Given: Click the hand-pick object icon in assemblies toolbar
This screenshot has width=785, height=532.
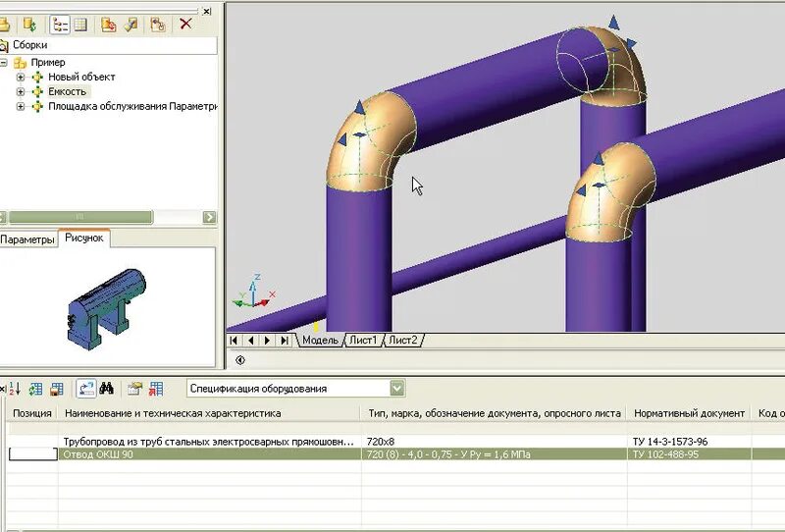Looking at the screenshot, I should click(158, 25).
